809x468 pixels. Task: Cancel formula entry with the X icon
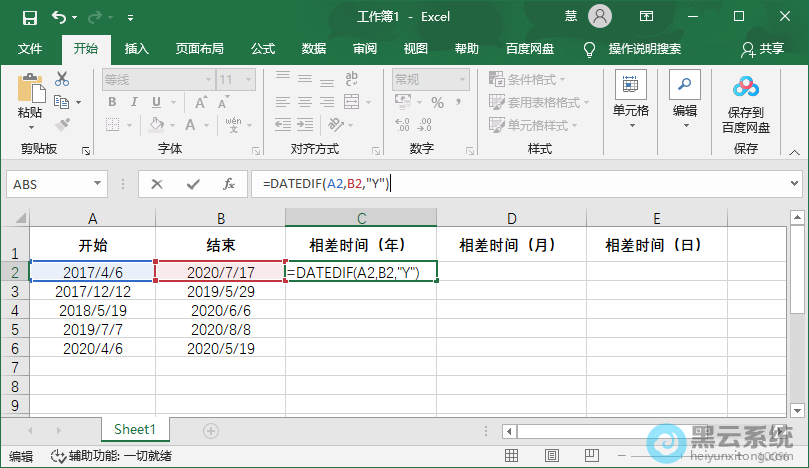[157, 184]
